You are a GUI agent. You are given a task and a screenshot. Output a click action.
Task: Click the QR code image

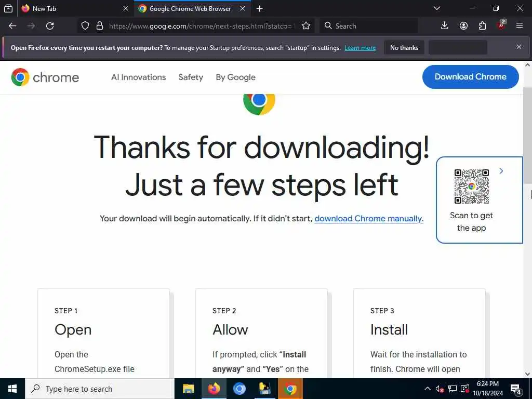[x=471, y=187]
